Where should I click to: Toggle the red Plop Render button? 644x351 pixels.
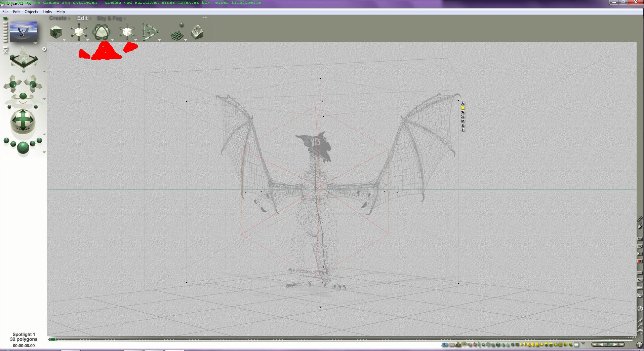(640, 261)
